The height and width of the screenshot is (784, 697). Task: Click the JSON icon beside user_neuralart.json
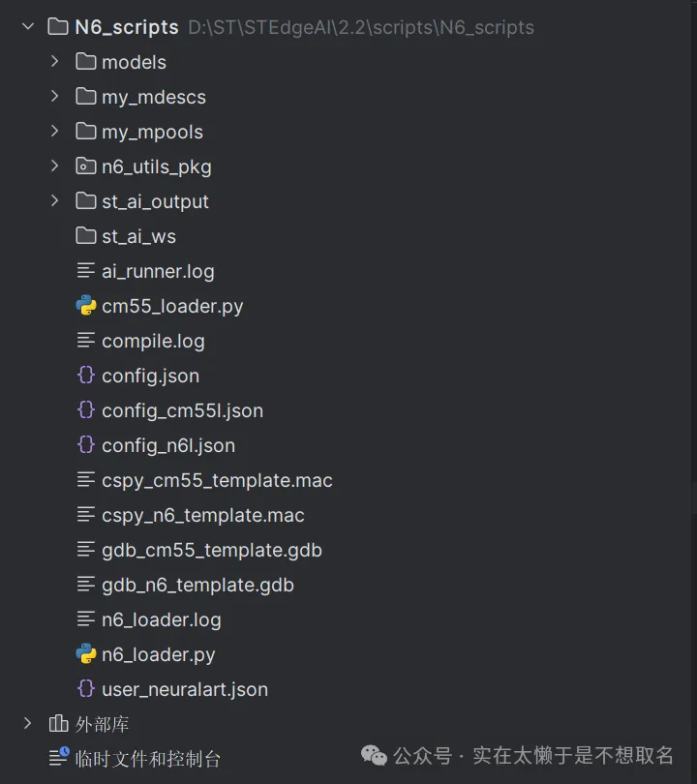pyautogui.click(x=86, y=689)
